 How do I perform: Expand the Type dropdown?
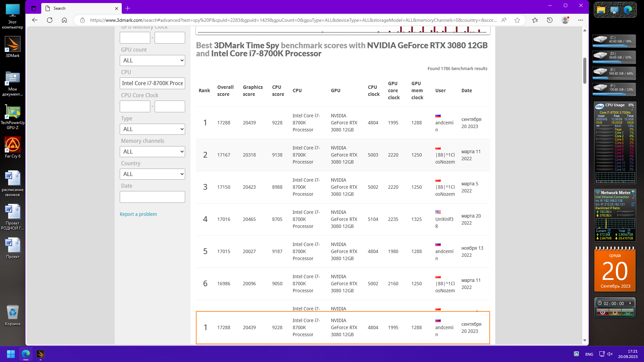click(152, 129)
